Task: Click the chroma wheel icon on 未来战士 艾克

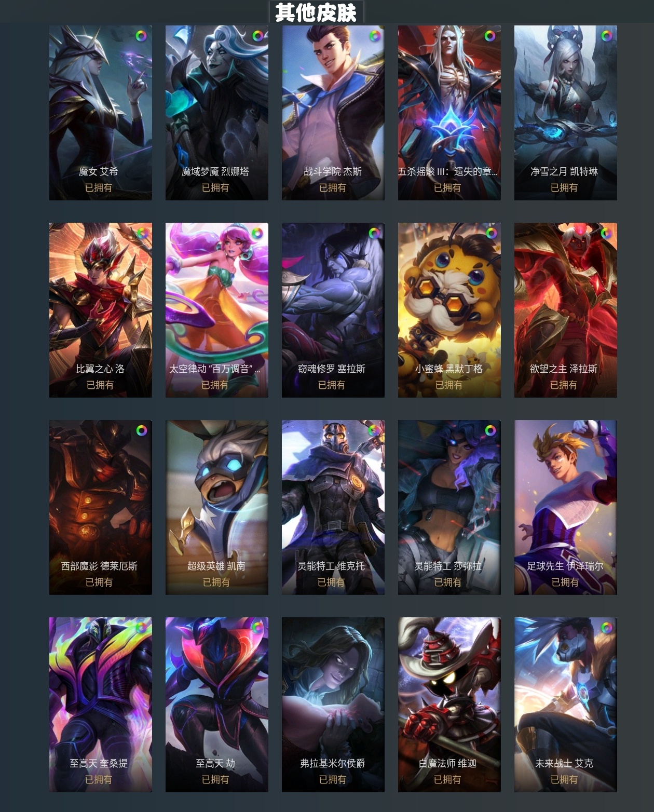Action: coord(606,628)
